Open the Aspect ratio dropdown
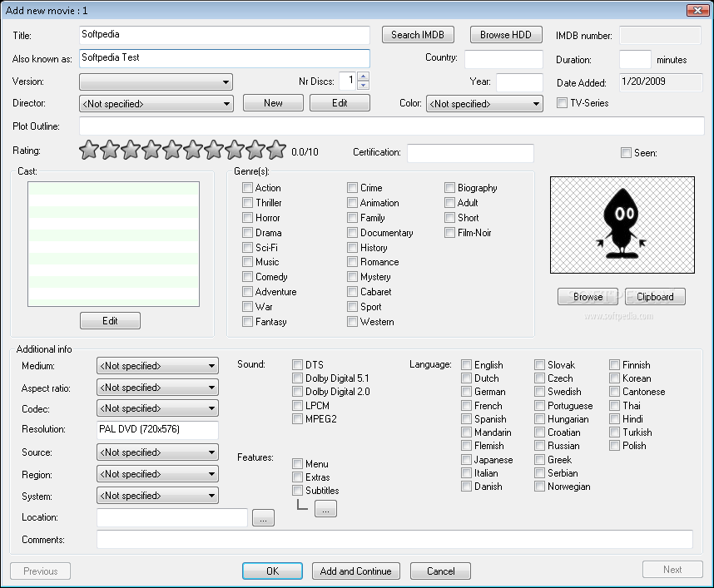This screenshot has width=714, height=588. [x=157, y=388]
